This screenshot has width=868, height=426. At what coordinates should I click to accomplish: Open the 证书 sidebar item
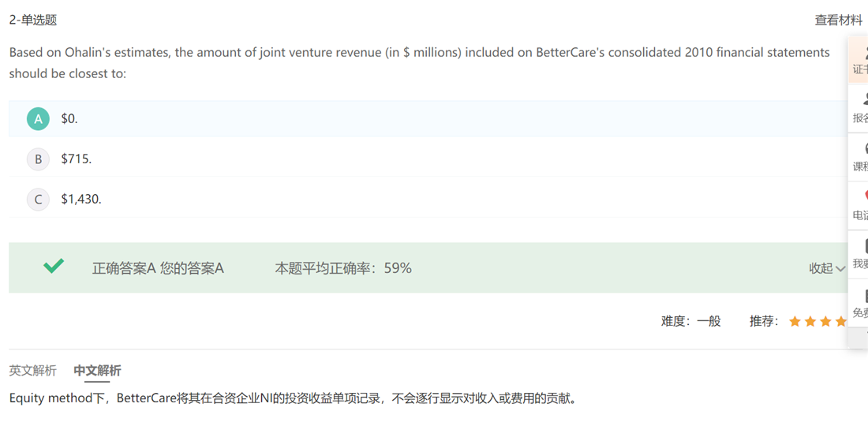[860, 61]
